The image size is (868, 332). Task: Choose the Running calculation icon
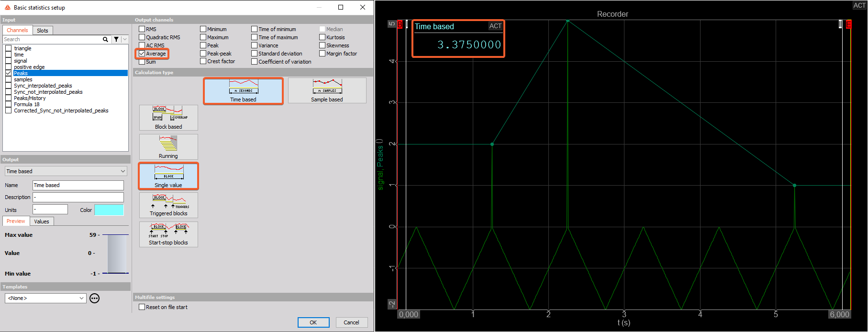point(168,147)
